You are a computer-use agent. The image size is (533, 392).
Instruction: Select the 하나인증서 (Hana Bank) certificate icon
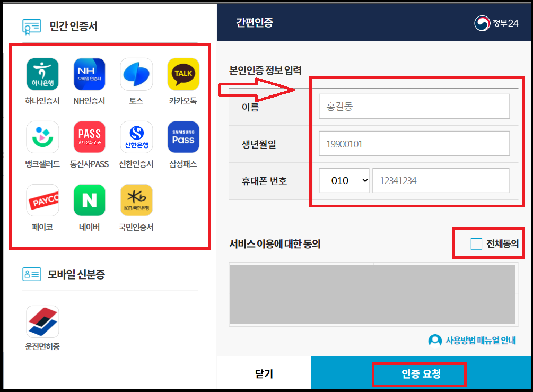tap(42, 74)
